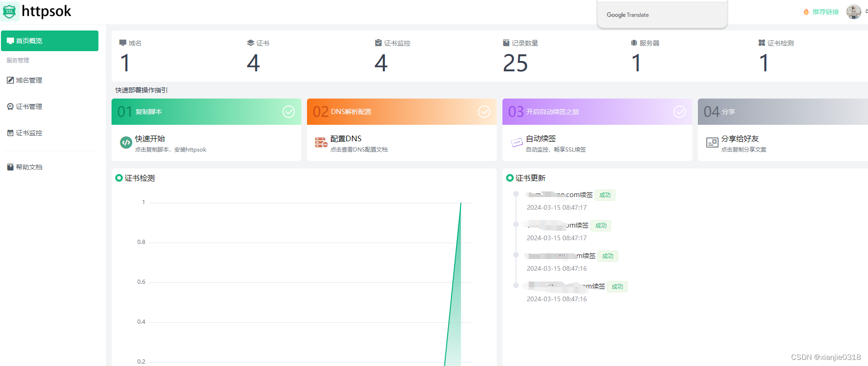This screenshot has width=868, height=366.
Task: Click the 帮助文档 book icon
Action: [x=10, y=167]
